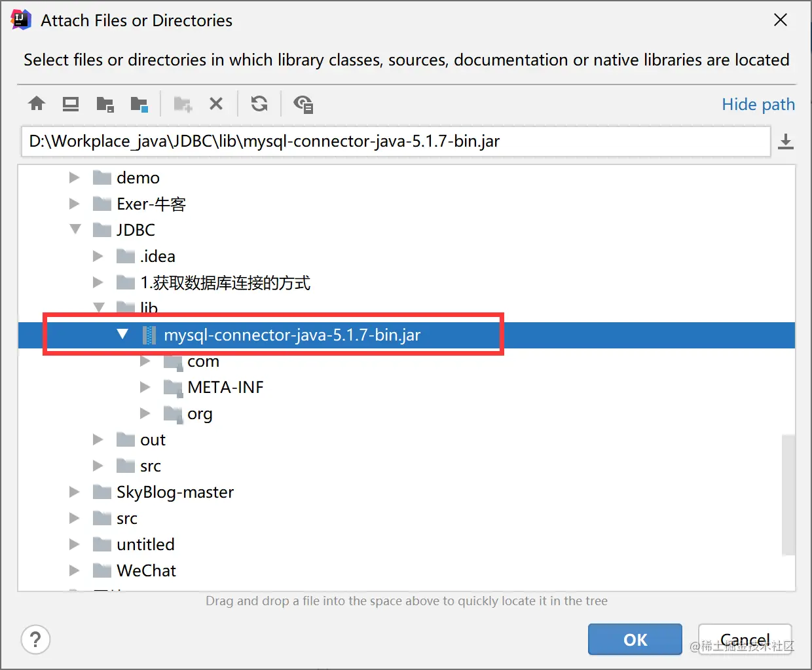This screenshot has height=670, width=812.
Task: Collapse the mysql-connector jar node
Action: tap(122, 334)
